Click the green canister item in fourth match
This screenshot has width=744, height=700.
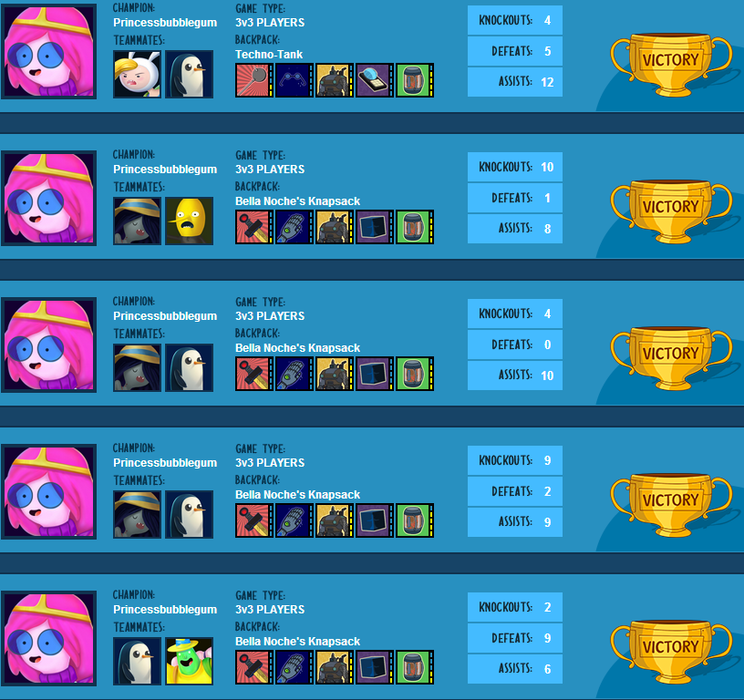415,520
